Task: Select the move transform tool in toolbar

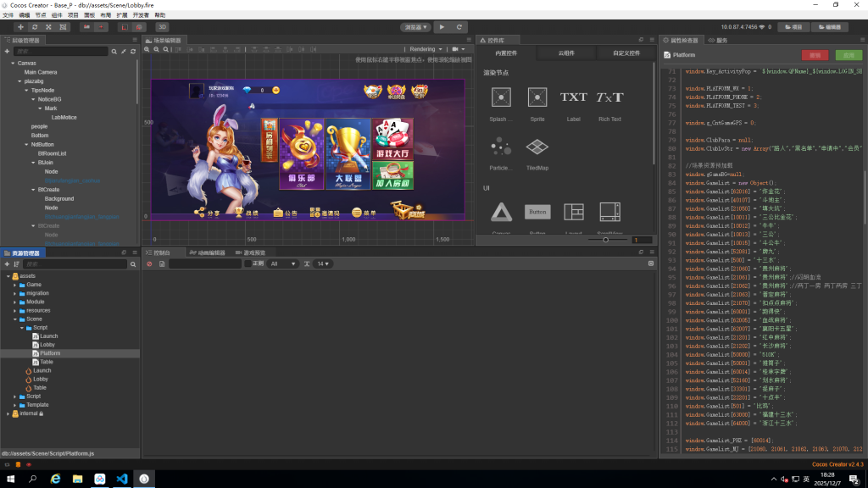Action: click(20, 27)
